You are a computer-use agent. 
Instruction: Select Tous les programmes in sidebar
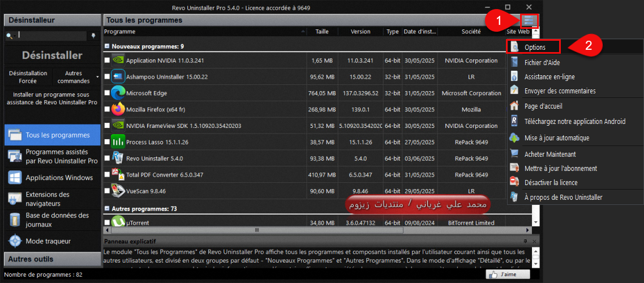[x=52, y=135]
